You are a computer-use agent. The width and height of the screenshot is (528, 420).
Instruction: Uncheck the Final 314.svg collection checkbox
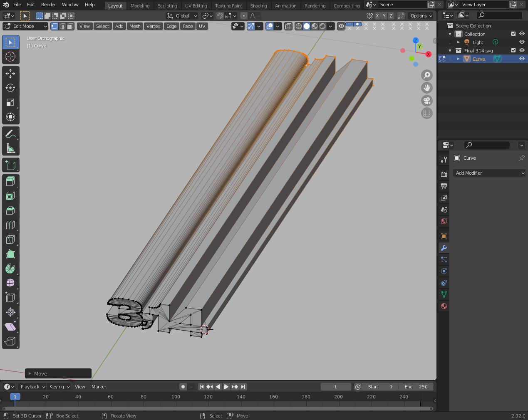[513, 50]
